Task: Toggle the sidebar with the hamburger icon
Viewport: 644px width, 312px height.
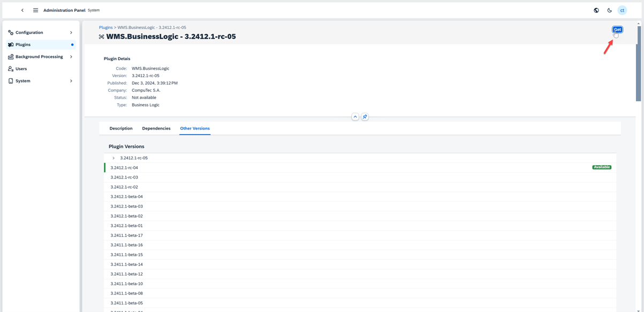Action: [35, 10]
